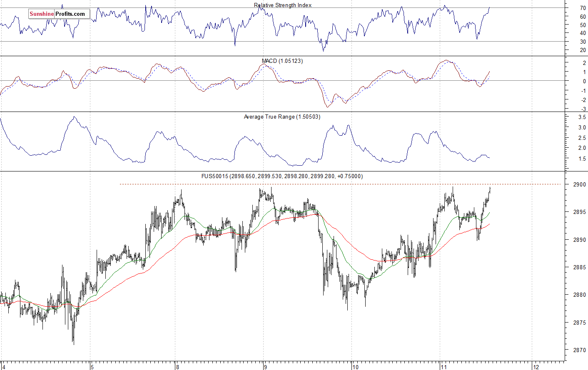Click date label 10 on time axis
The image size is (588, 370).
click(x=355, y=367)
